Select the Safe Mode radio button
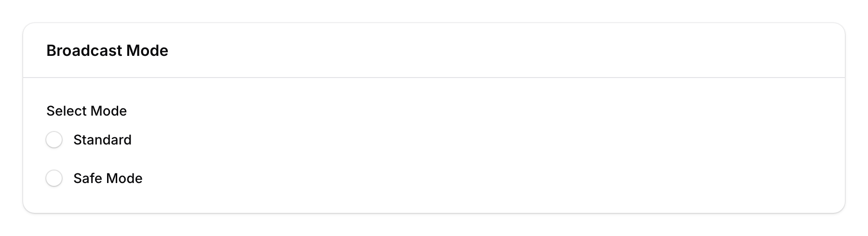The image size is (868, 236). pos(54,179)
